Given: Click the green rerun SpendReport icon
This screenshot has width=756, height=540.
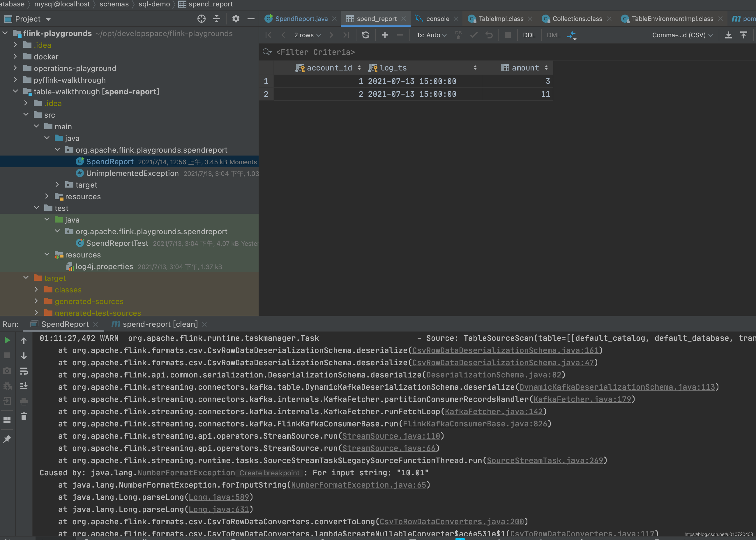Looking at the screenshot, I should pyautogui.click(x=7, y=340).
